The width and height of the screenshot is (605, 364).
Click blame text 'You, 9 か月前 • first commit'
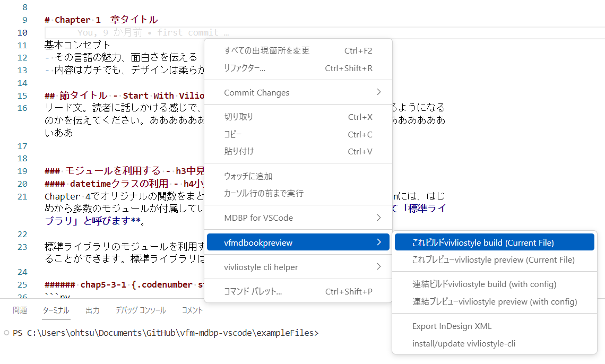coord(153,33)
